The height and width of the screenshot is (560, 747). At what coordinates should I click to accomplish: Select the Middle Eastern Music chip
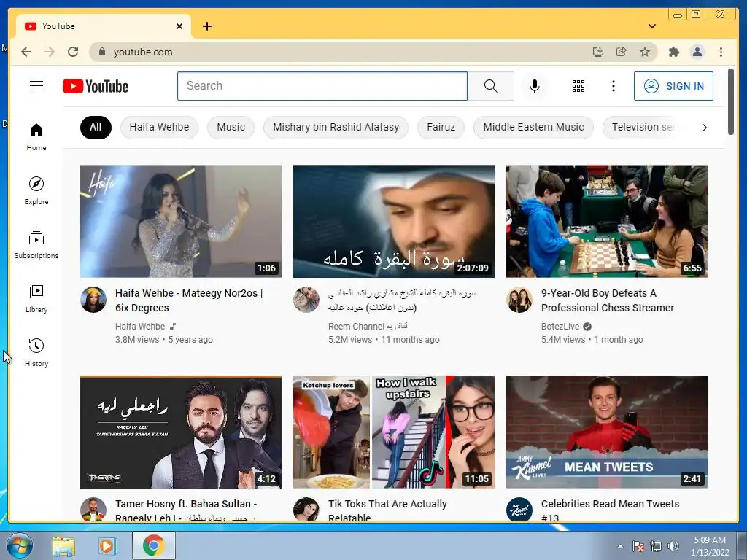click(533, 127)
